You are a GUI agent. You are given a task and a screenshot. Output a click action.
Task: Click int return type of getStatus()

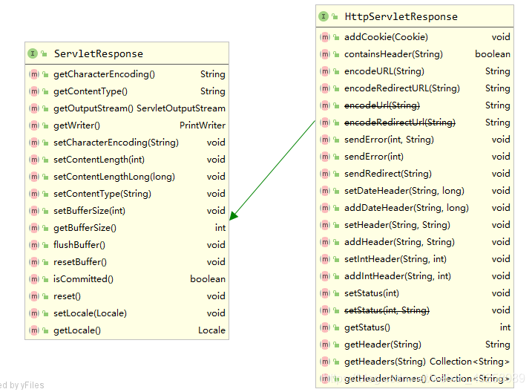(505, 327)
